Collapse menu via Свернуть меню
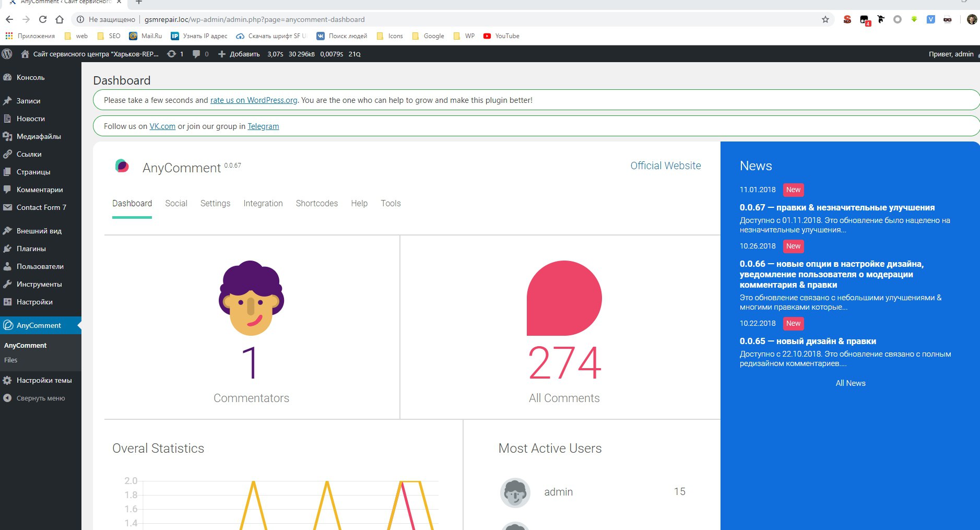980x530 pixels. [41, 398]
